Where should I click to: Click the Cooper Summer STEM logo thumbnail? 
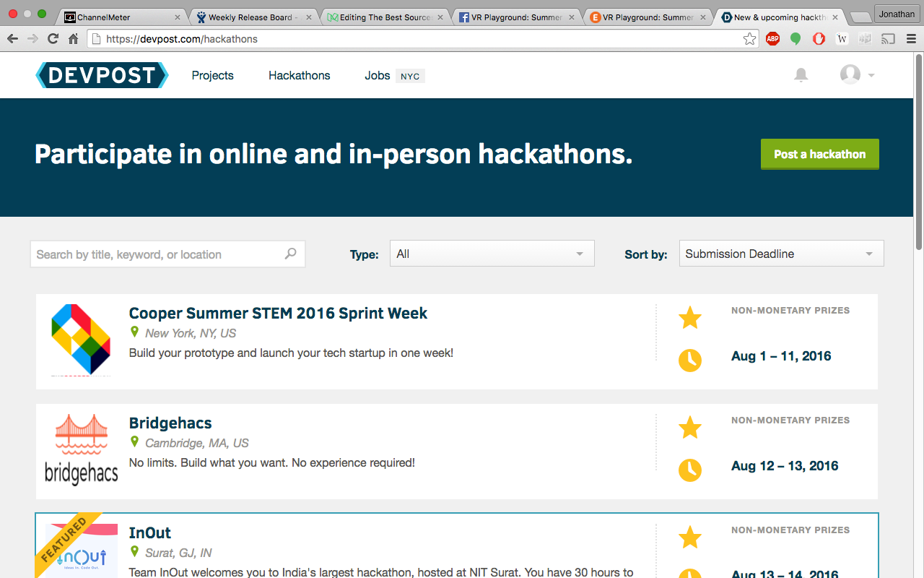[x=81, y=340]
